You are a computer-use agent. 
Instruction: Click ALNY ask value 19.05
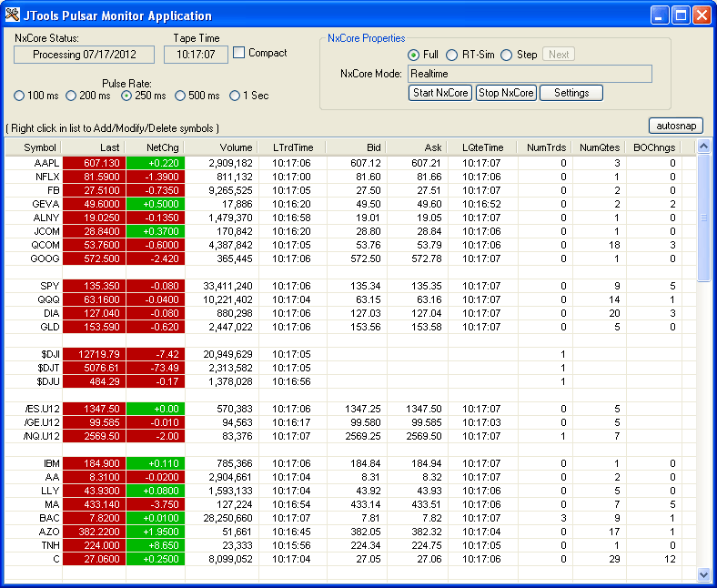point(418,218)
